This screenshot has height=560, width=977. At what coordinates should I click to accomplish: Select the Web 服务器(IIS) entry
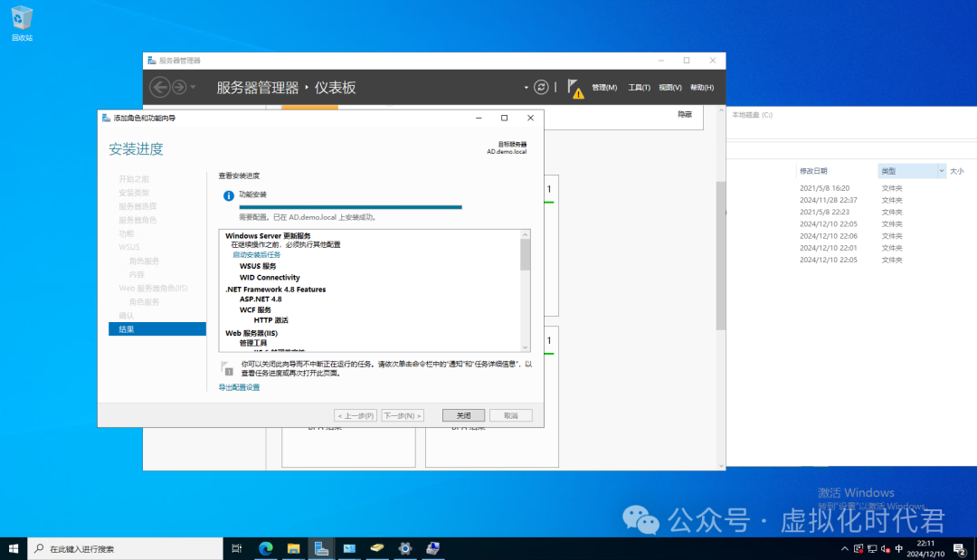click(251, 333)
